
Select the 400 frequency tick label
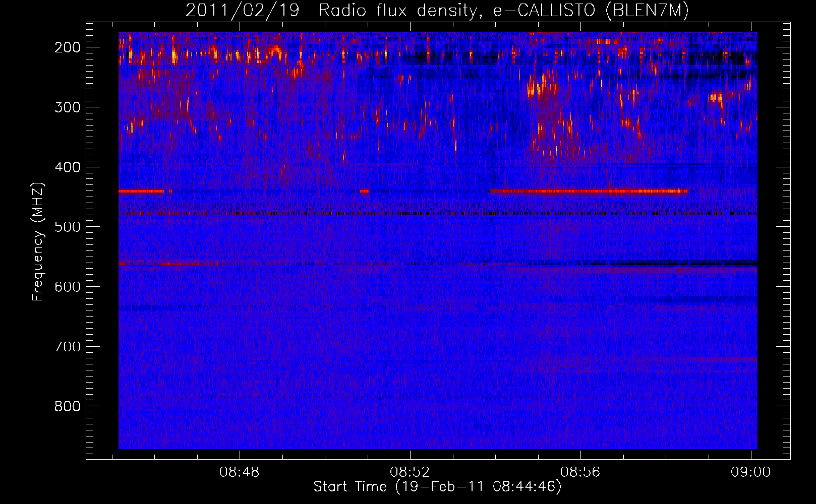tap(67, 167)
